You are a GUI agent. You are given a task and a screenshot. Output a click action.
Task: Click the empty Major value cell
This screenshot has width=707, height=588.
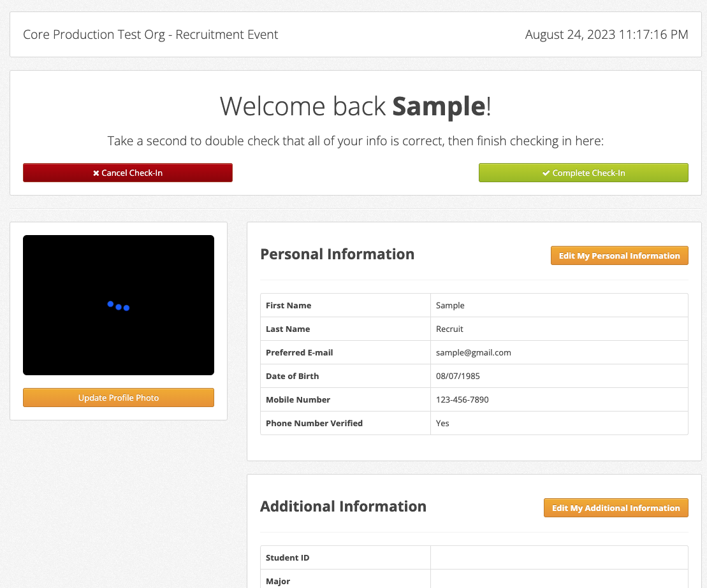[x=558, y=580]
